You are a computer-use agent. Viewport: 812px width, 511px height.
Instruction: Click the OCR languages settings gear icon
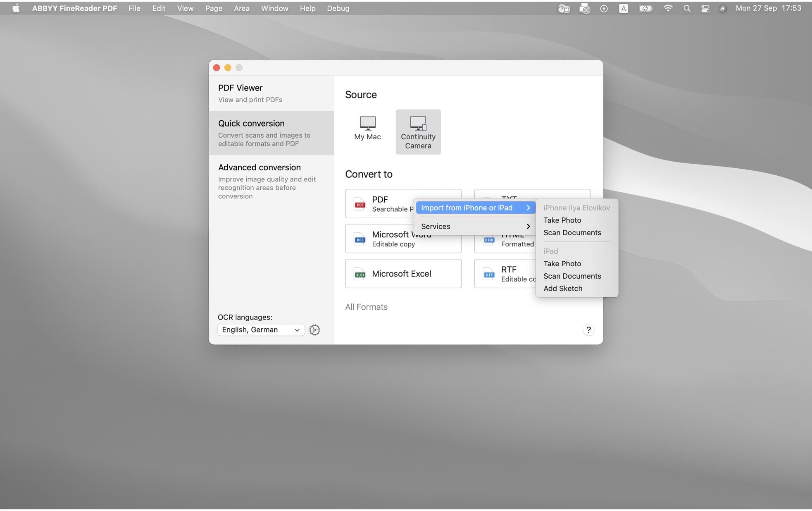point(315,330)
